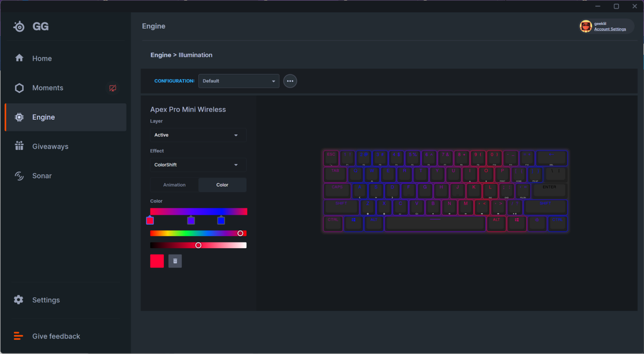Click the user avatar in the header

[586, 26]
